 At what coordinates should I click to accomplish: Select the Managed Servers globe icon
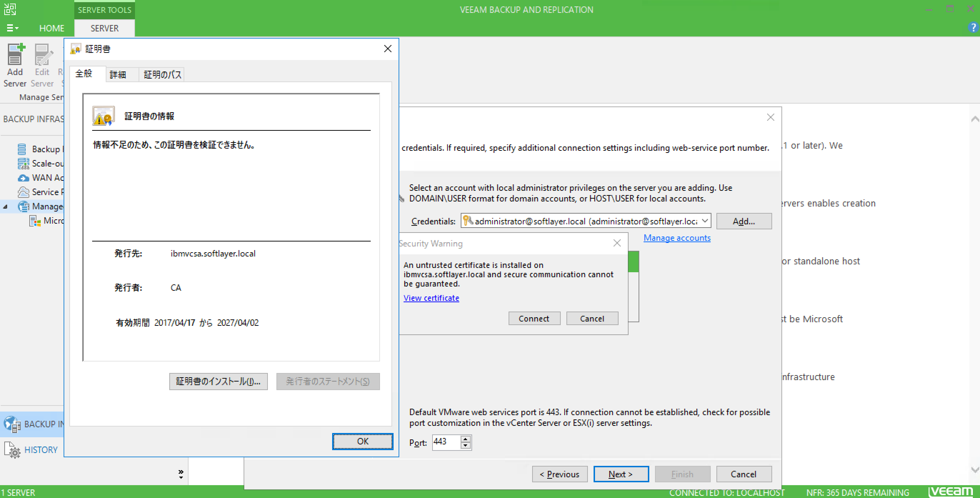23,206
